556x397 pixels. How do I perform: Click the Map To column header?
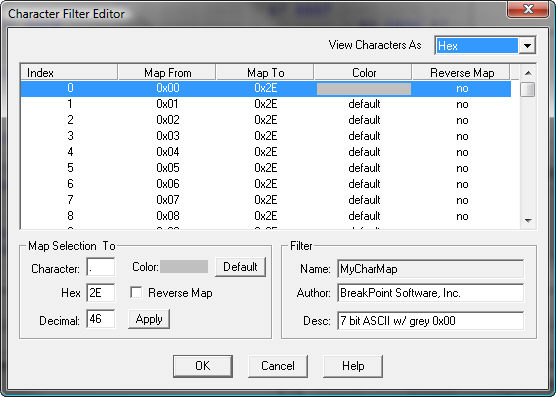point(265,73)
